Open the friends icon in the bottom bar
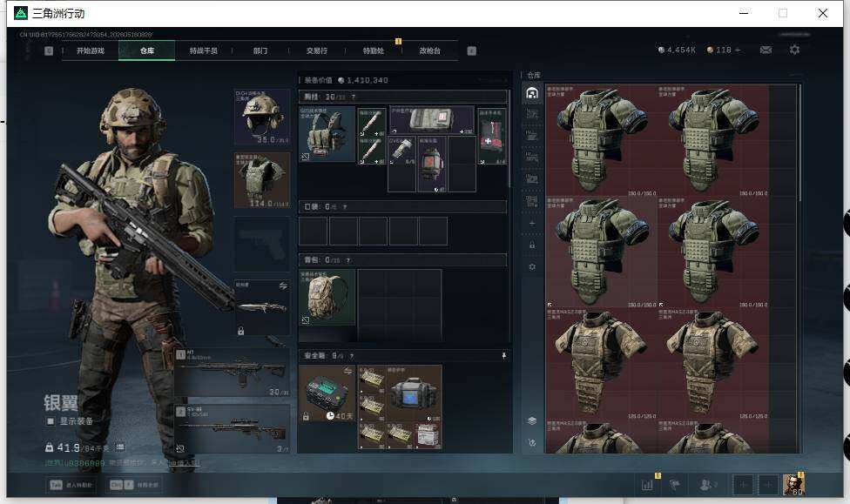850x504 pixels. (x=707, y=485)
